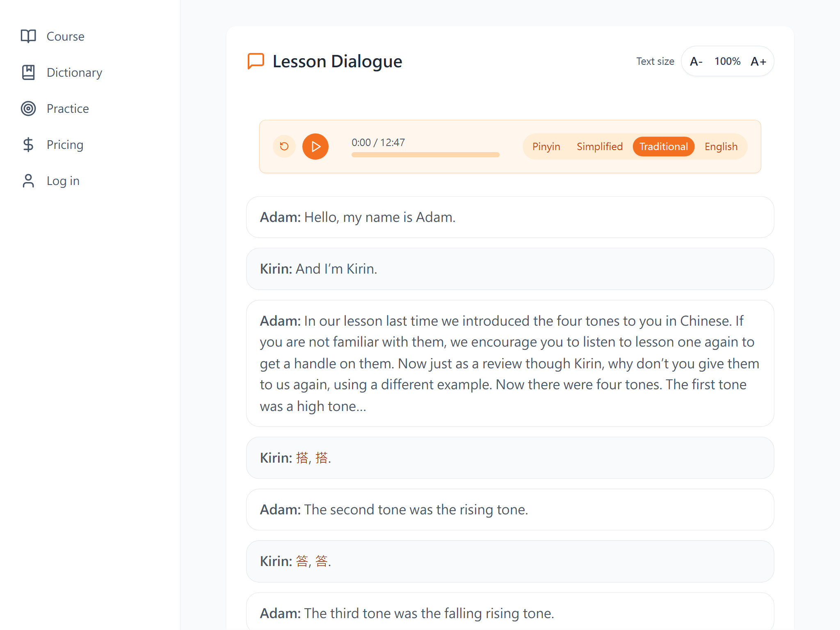Select the English display option

click(721, 146)
